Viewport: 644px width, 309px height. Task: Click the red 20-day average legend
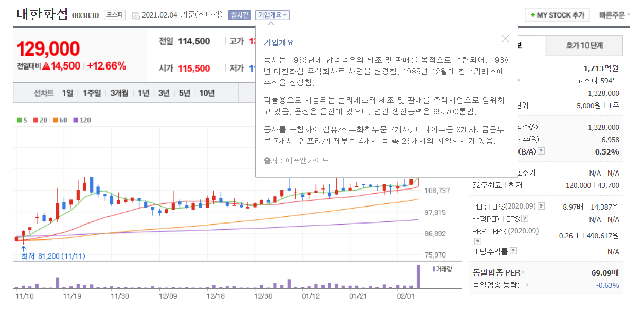(40, 120)
